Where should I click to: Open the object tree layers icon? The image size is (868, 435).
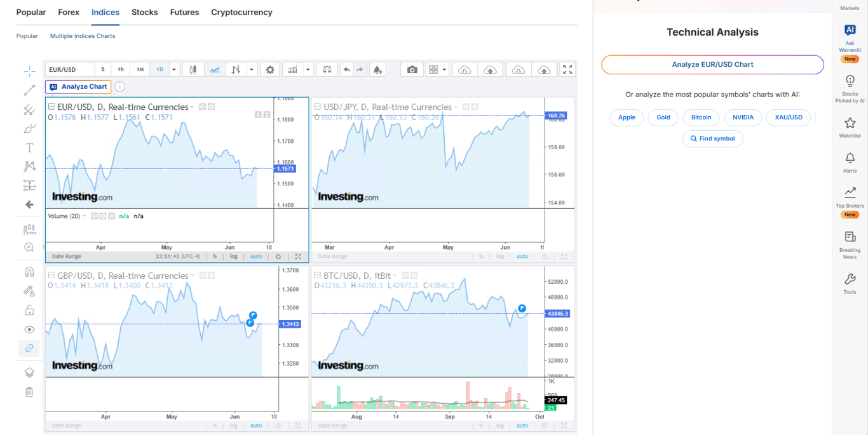[29, 373]
